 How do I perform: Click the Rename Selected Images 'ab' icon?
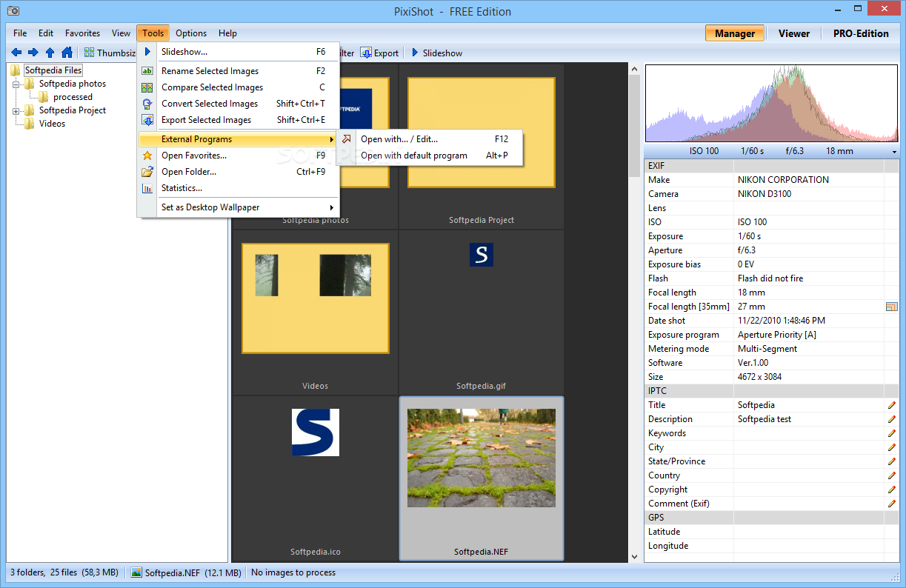coord(147,71)
